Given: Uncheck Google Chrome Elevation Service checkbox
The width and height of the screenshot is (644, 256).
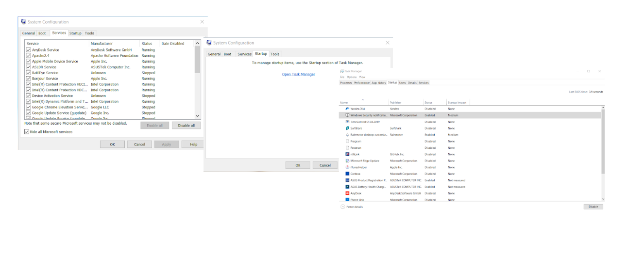Looking at the screenshot, I should point(29,107).
